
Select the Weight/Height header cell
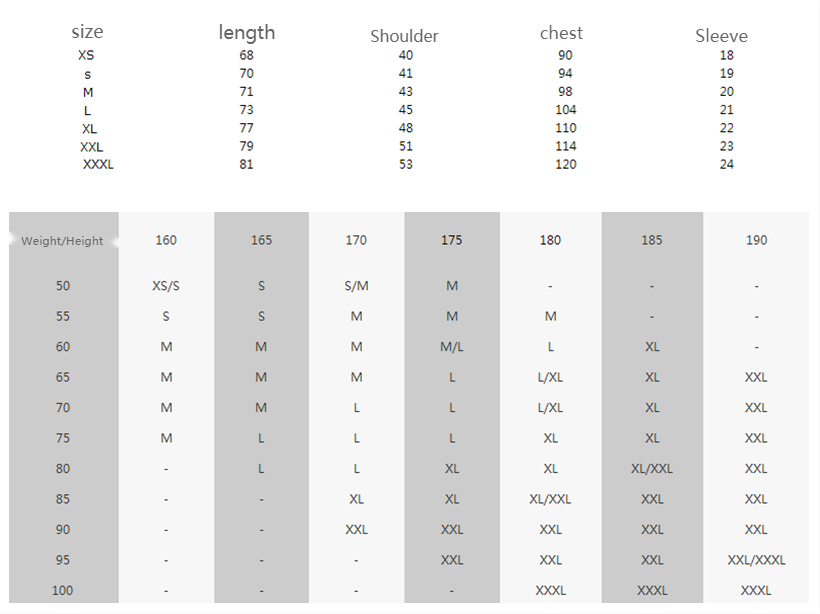pyautogui.click(x=62, y=241)
